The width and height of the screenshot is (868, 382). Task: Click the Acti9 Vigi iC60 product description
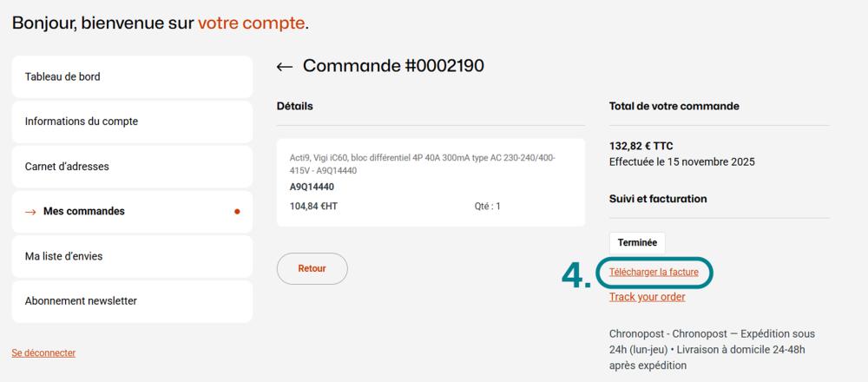click(x=422, y=164)
